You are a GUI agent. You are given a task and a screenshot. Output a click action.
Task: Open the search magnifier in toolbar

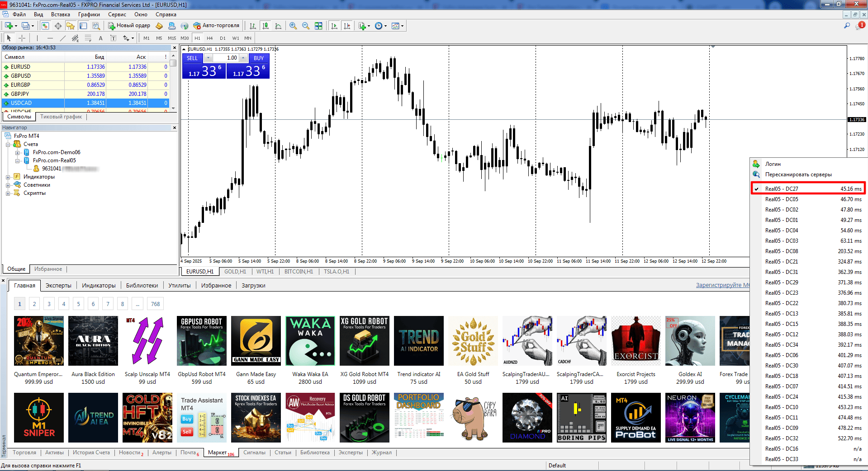tap(847, 26)
